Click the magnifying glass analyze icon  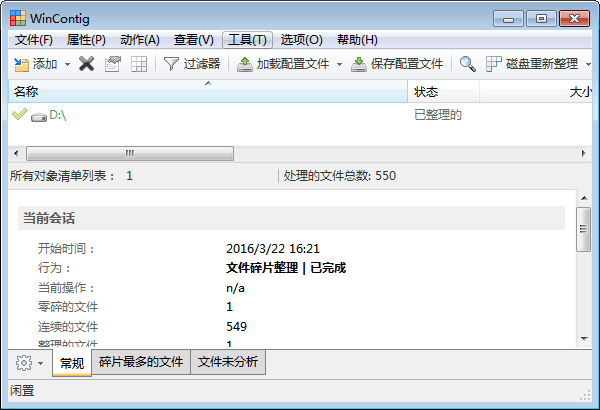coord(468,64)
